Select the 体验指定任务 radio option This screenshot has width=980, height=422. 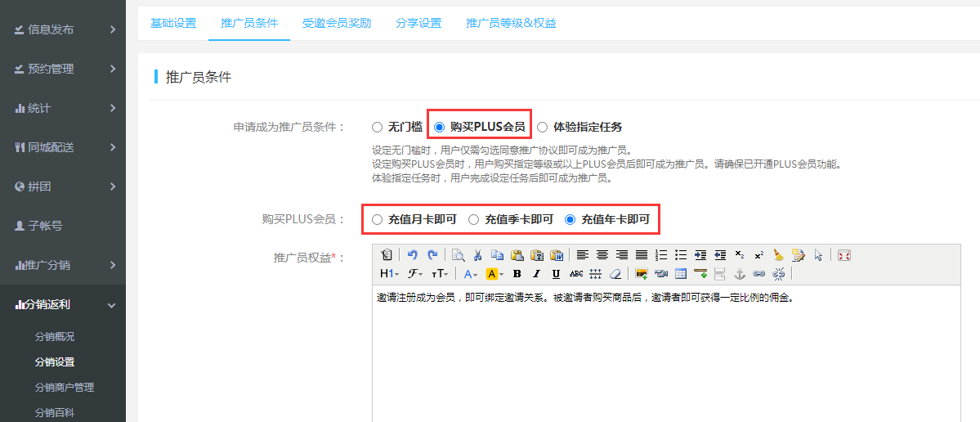click(543, 127)
